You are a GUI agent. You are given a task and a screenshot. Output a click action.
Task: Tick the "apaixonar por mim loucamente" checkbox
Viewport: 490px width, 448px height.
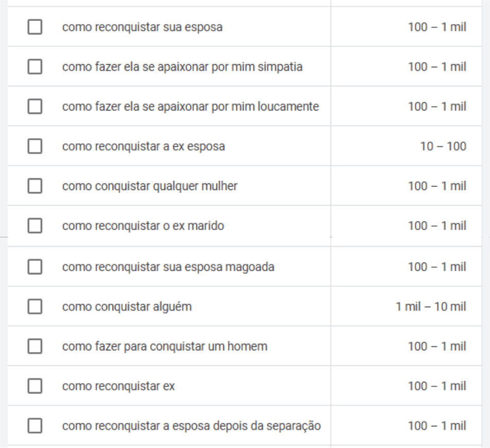(x=34, y=106)
